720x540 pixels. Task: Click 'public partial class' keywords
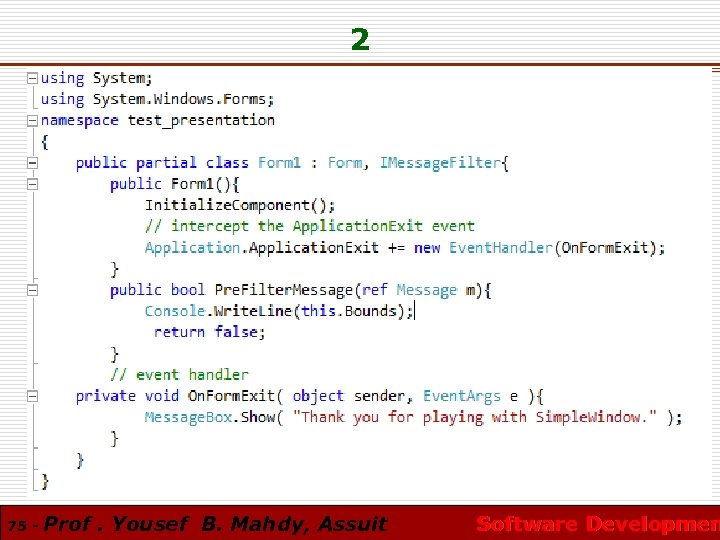click(162, 163)
